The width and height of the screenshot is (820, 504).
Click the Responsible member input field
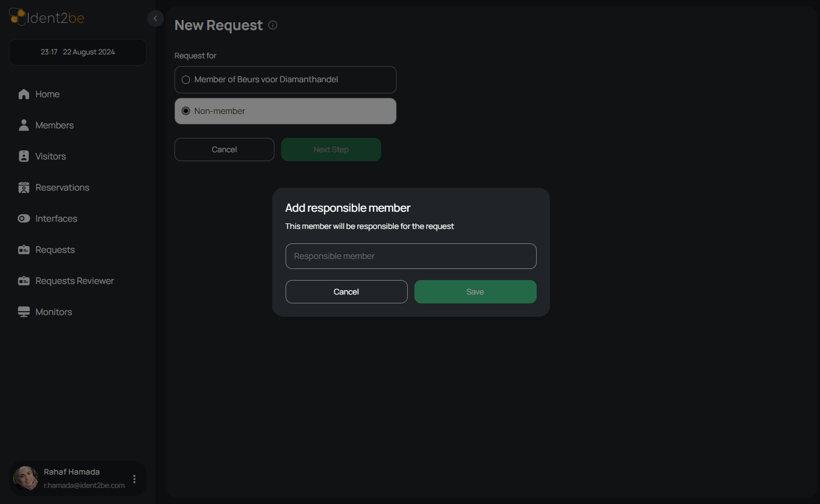tap(411, 256)
